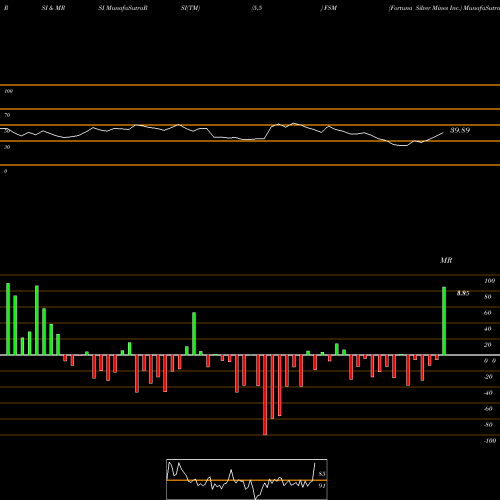The width and height of the screenshot is (500, 500).
Task: Click the 'SI & MR' header text
Action: click(x=53, y=8)
